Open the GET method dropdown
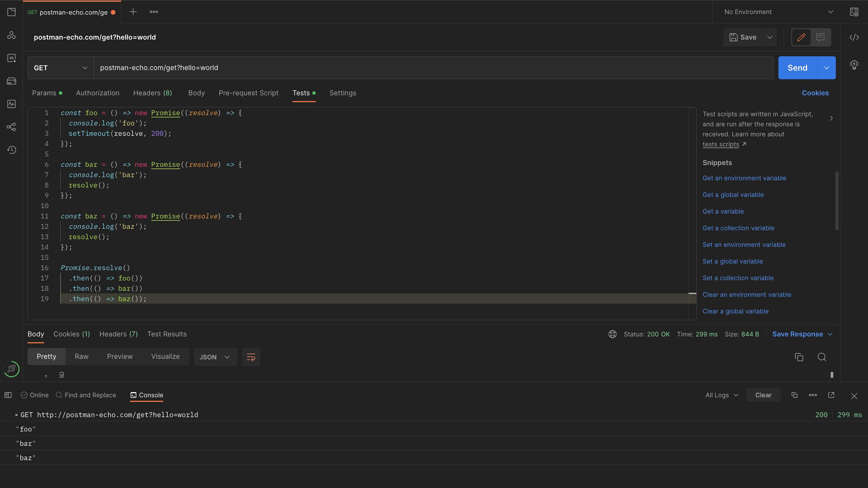Image resolution: width=868 pixels, height=488 pixels. [x=60, y=67]
